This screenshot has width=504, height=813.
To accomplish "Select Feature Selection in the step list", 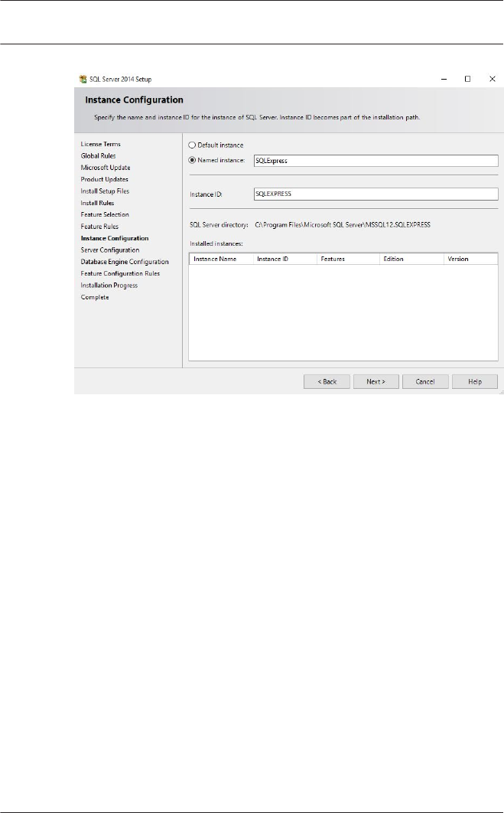I will (105, 214).
